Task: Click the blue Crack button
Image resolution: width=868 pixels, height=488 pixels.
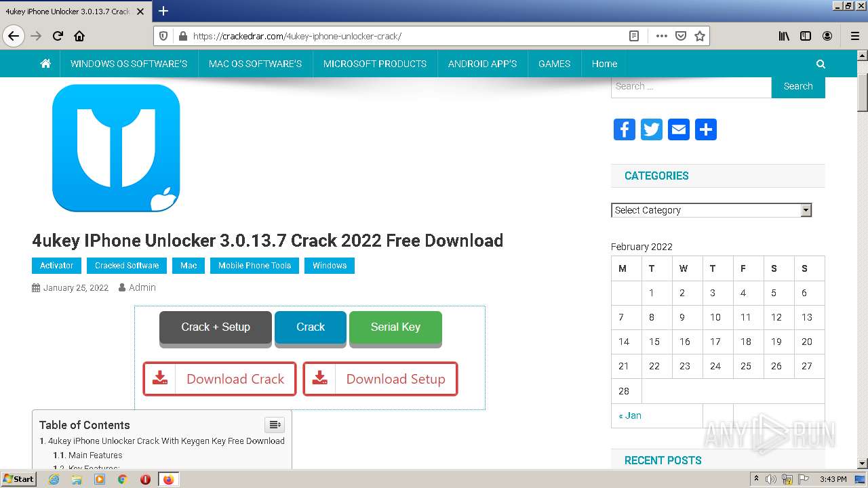Action: (x=311, y=327)
